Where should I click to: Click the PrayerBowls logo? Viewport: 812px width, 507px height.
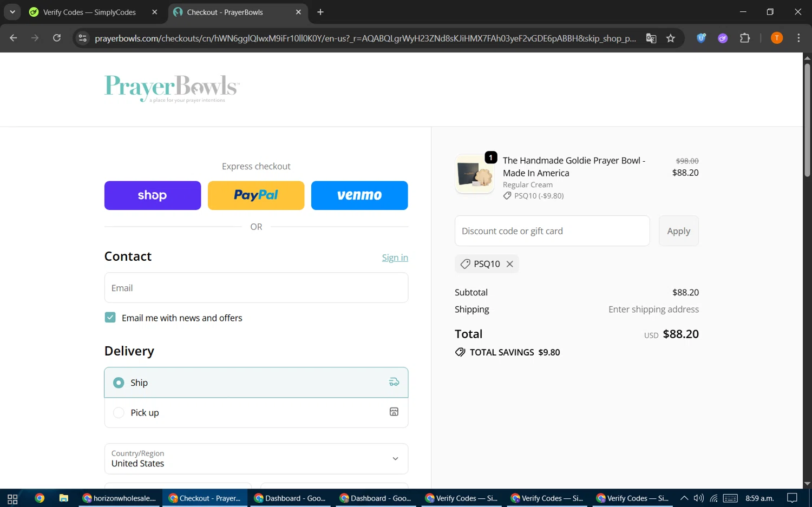pos(172,89)
